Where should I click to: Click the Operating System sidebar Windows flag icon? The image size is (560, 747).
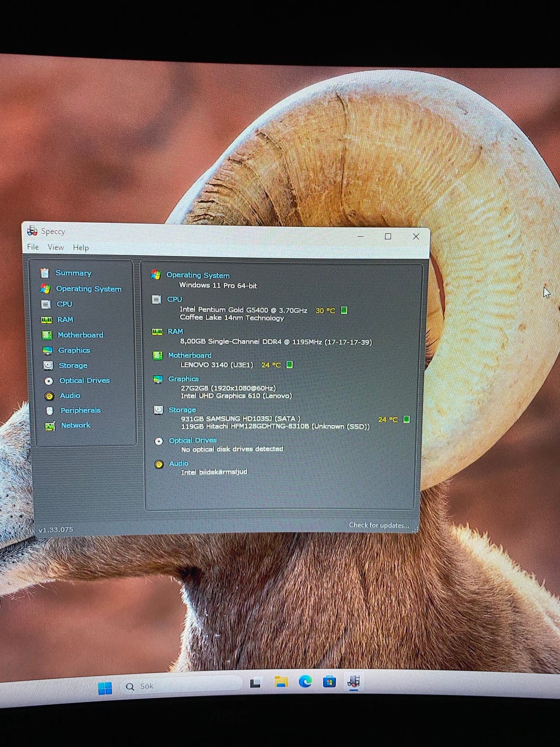click(x=45, y=289)
